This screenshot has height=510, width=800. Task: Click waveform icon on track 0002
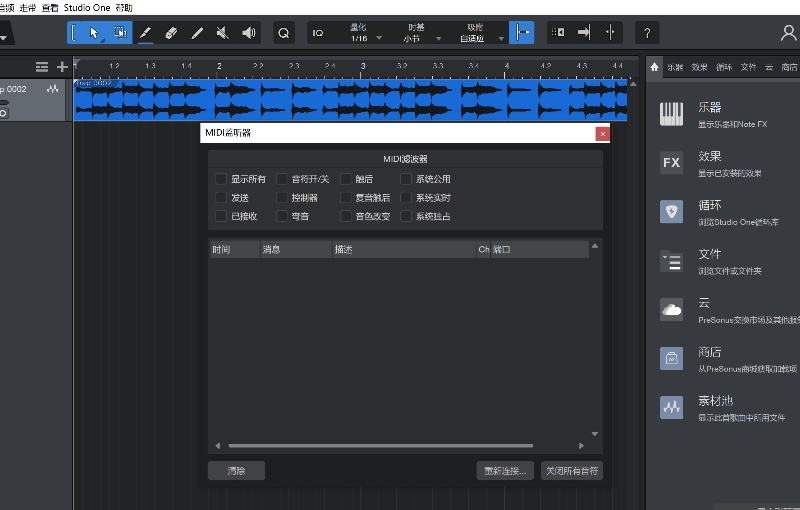53,89
